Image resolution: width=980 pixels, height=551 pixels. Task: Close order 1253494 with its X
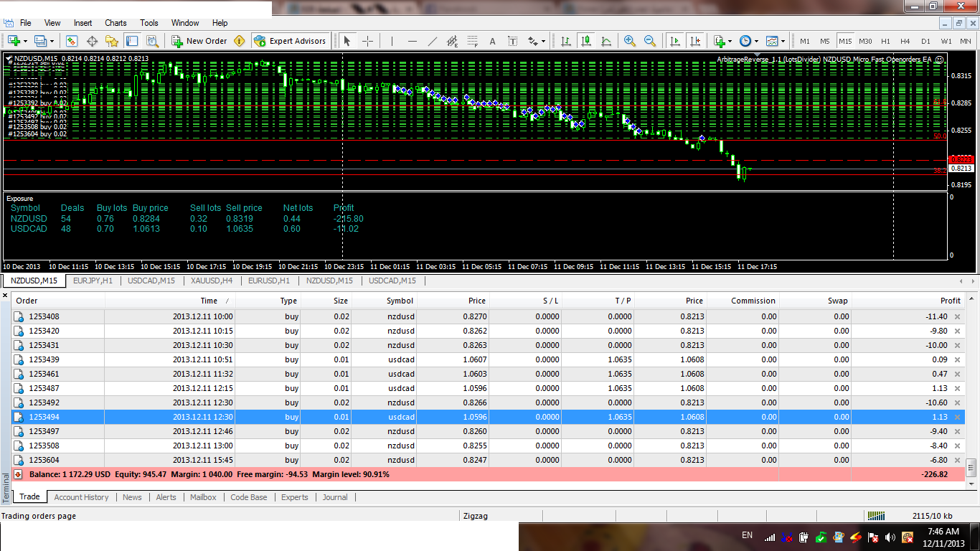point(956,417)
